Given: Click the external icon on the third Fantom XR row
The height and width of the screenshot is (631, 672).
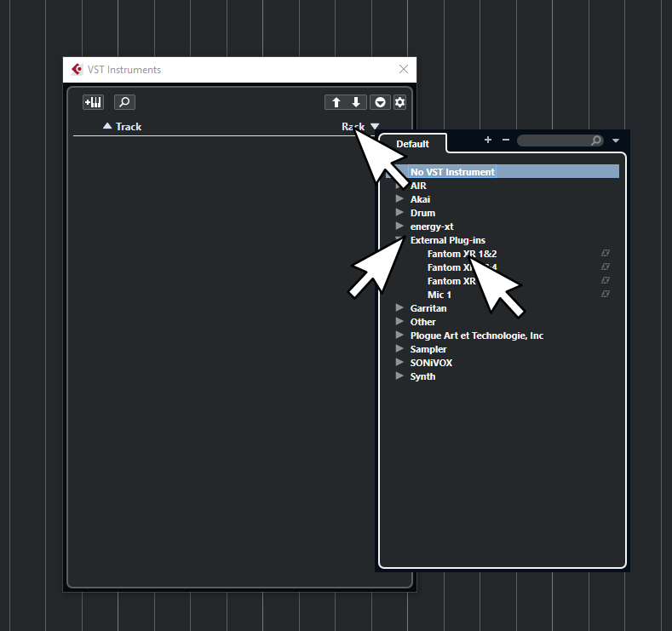Looking at the screenshot, I should click(x=606, y=280).
